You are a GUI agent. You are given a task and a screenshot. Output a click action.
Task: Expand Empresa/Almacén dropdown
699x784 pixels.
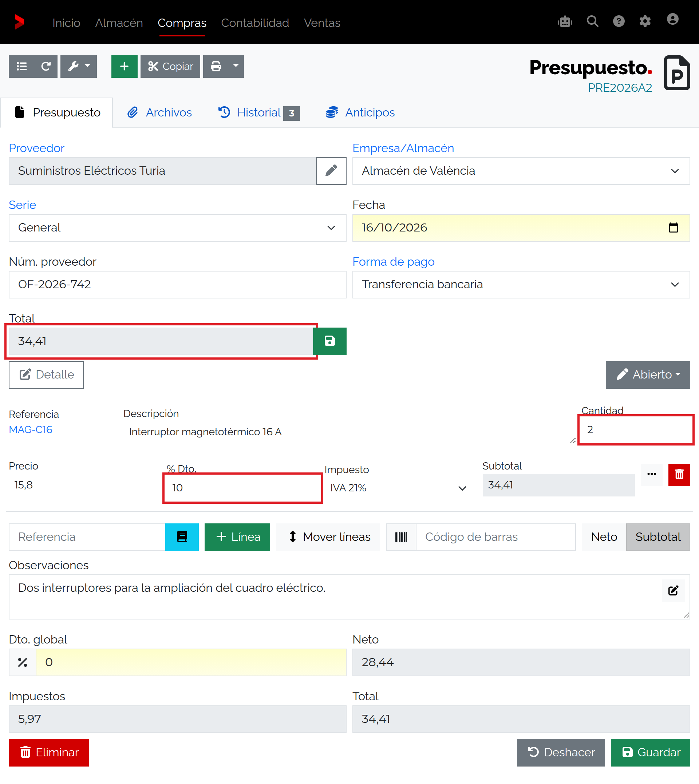click(x=521, y=171)
